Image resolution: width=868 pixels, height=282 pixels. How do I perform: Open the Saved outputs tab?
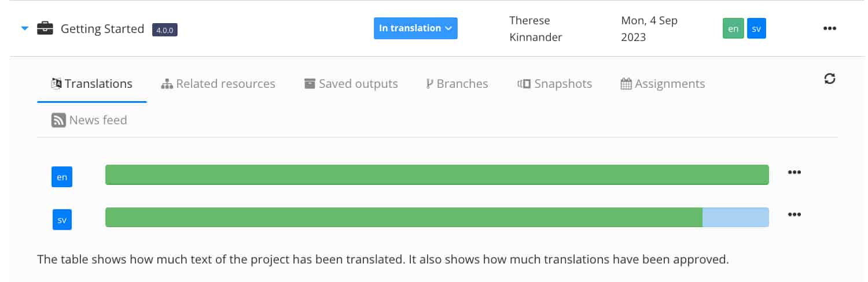click(x=351, y=84)
